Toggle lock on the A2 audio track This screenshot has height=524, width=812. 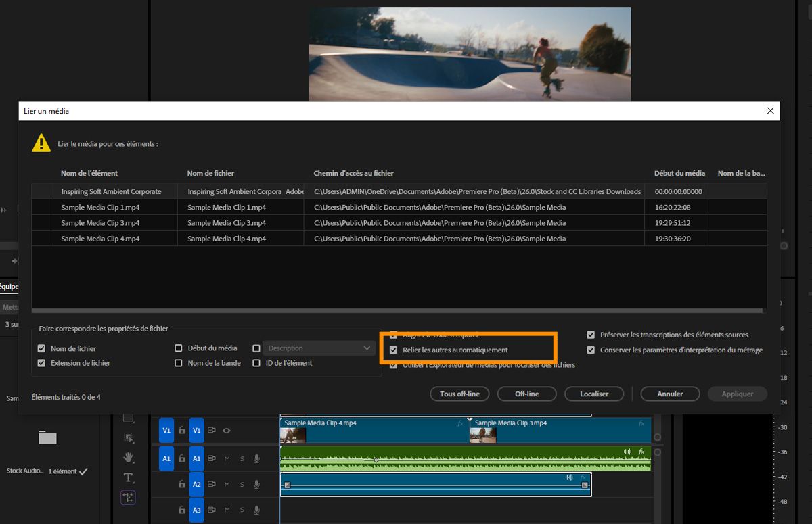[181, 484]
